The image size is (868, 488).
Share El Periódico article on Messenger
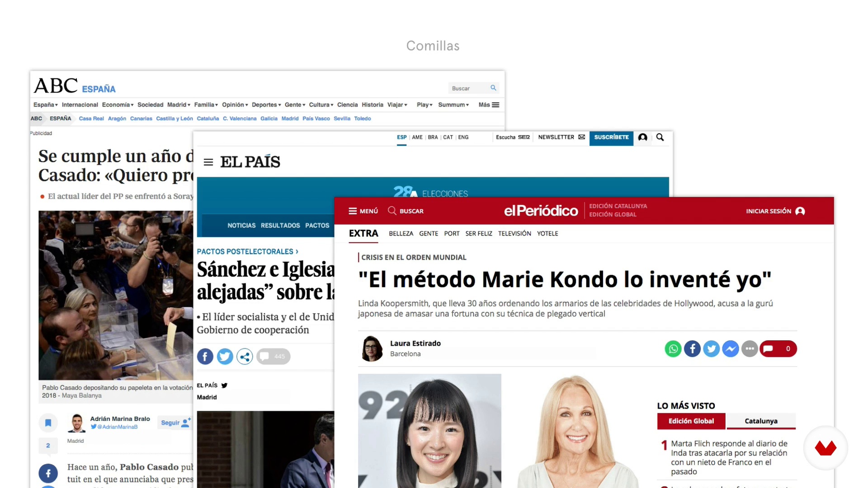tap(731, 349)
